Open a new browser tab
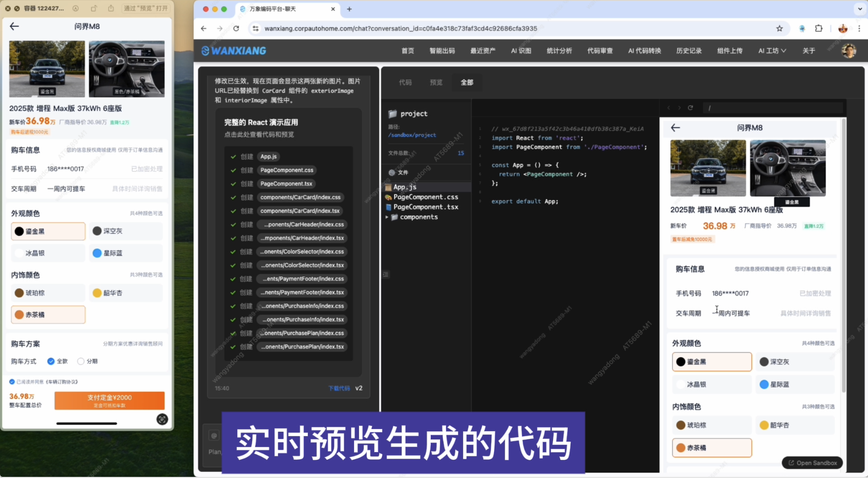Viewport: 868px width, 478px height. coord(349,9)
